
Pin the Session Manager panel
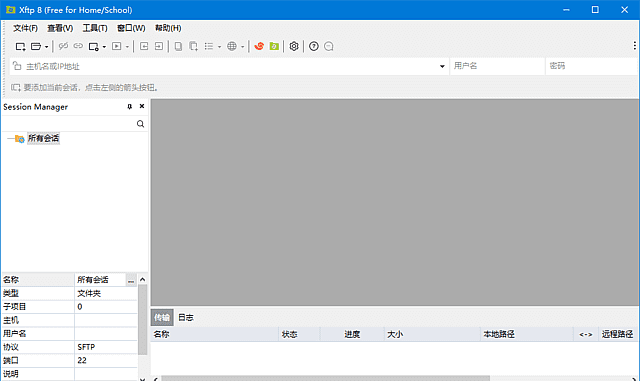130,107
